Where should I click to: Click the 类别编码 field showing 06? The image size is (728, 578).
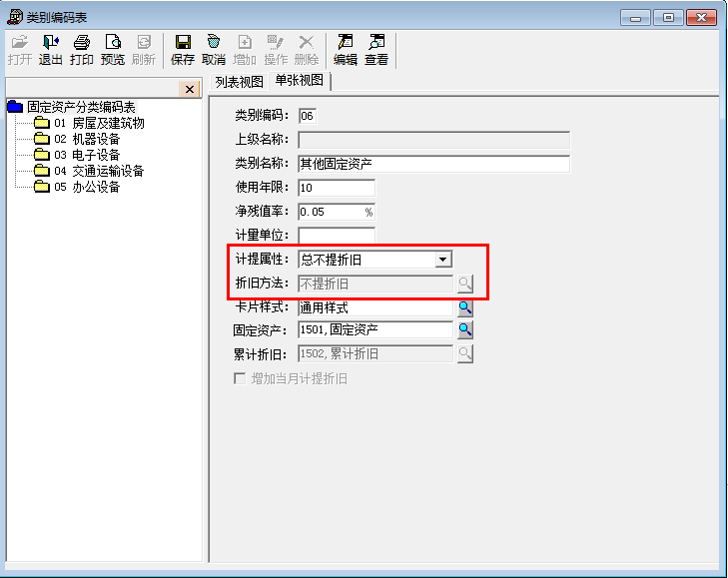tap(308, 116)
